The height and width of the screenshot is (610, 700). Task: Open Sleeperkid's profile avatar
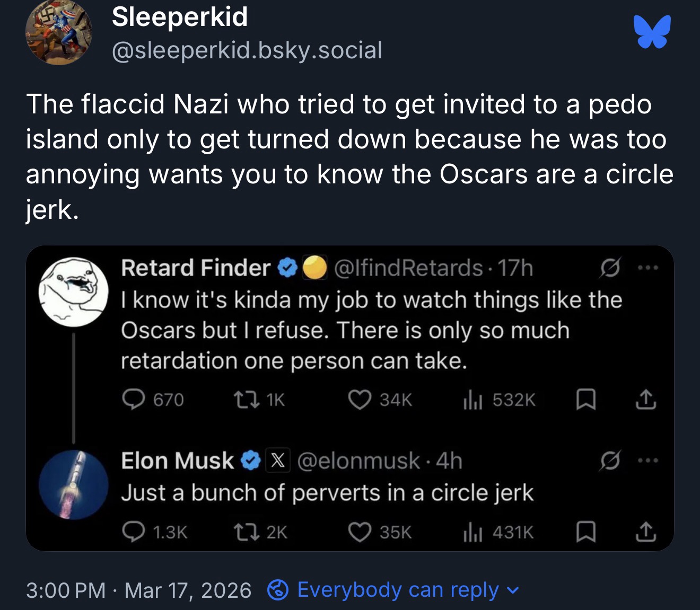coord(58,33)
